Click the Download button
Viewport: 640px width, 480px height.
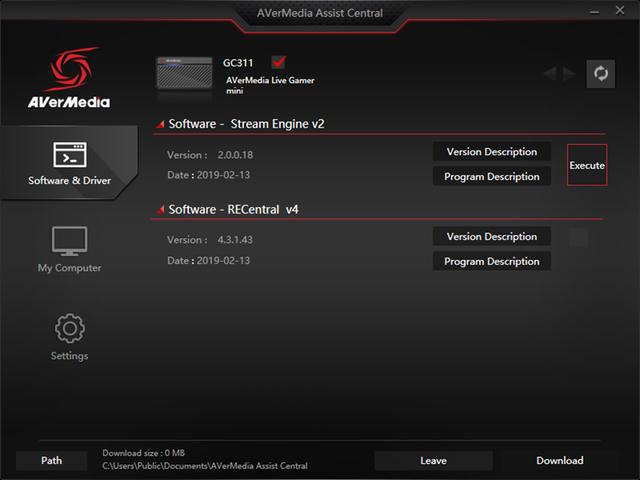pos(560,461)
